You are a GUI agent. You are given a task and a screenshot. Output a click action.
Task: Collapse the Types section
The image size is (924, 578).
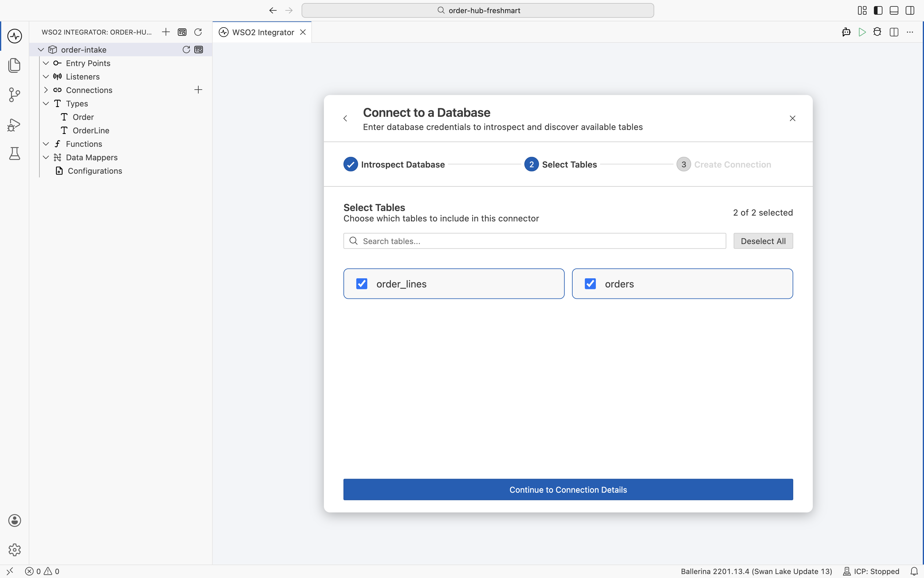tap(46, 104)
